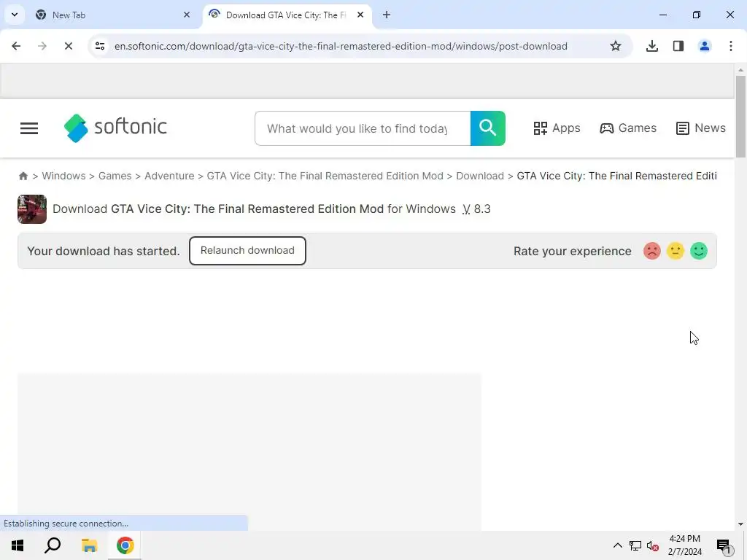Open the tab search dropdown arrow
747x560 pixels.
[15, 15]
